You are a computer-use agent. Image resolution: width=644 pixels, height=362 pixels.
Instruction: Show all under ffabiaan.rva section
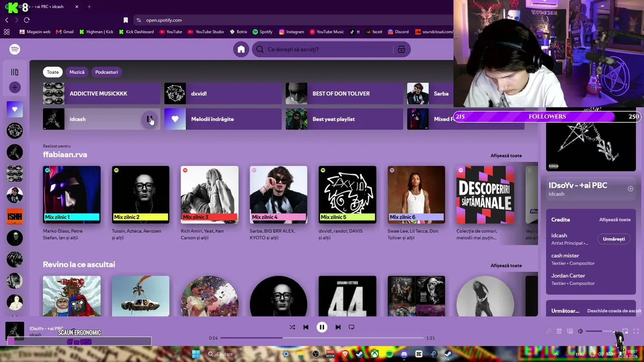[x=506, y=156]
